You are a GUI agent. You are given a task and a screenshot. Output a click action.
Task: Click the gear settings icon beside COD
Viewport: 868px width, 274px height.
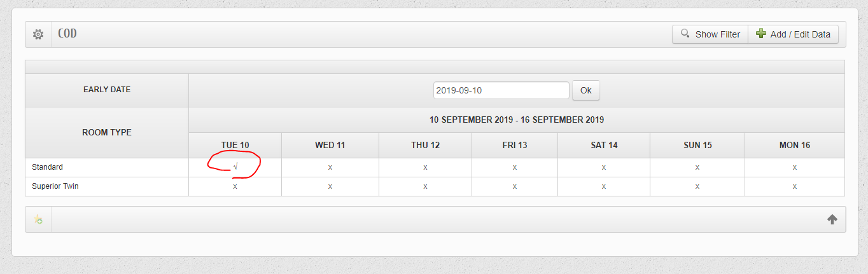38,34
